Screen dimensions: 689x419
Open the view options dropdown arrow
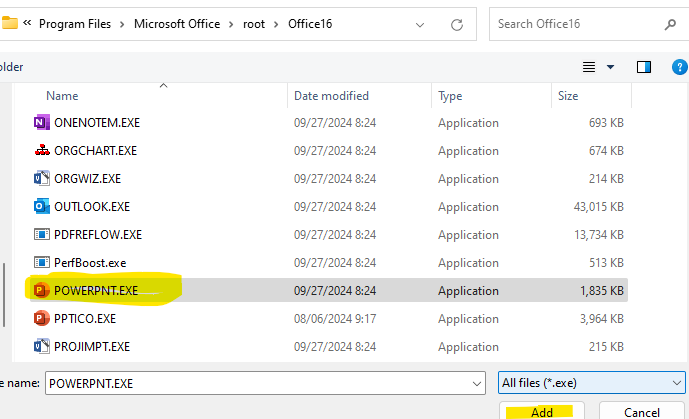click(610, 67)
